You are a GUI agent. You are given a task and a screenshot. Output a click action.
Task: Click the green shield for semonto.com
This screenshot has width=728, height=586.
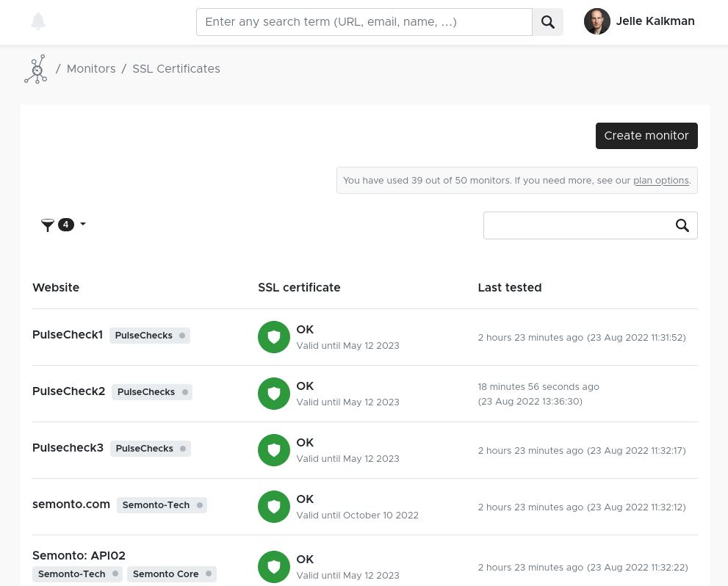pyautogui.click(x=274, y=507)
